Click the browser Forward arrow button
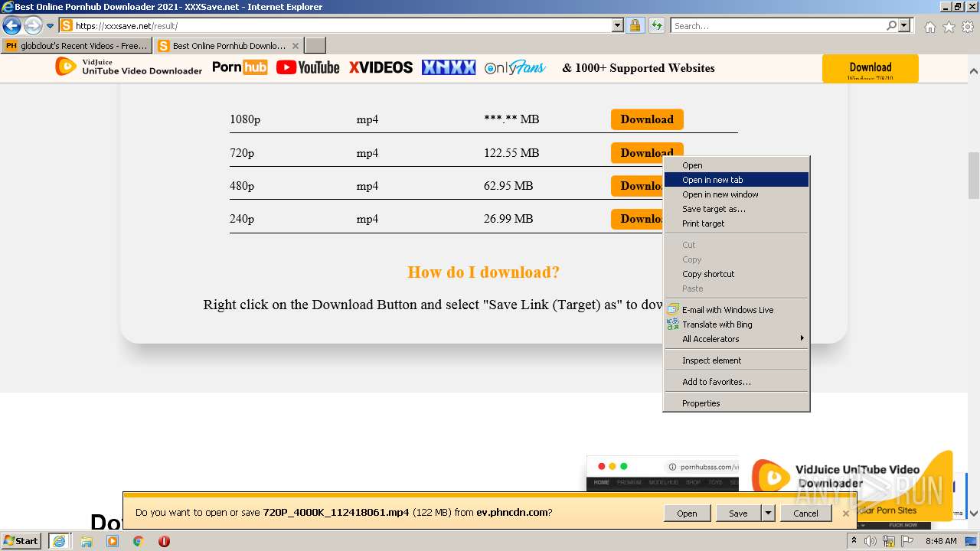 tap(33, 26)
